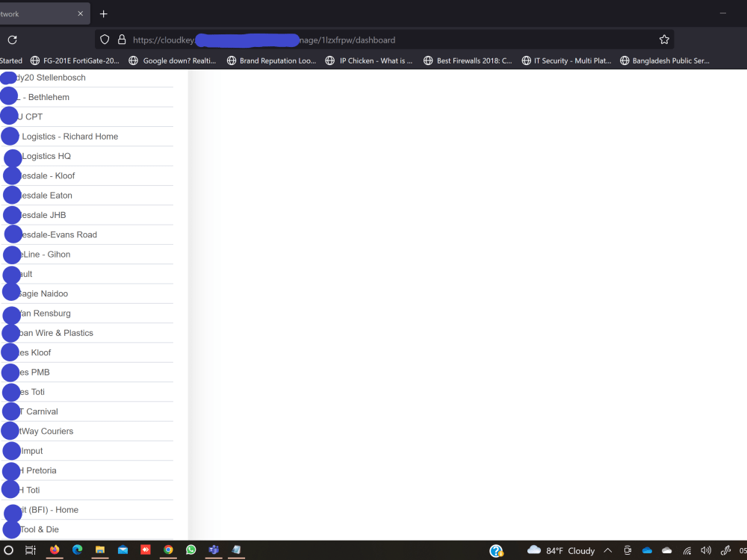Select the Bethlehem site entry
The height and width of the screenshot is (560, 747).
[87, 97]
